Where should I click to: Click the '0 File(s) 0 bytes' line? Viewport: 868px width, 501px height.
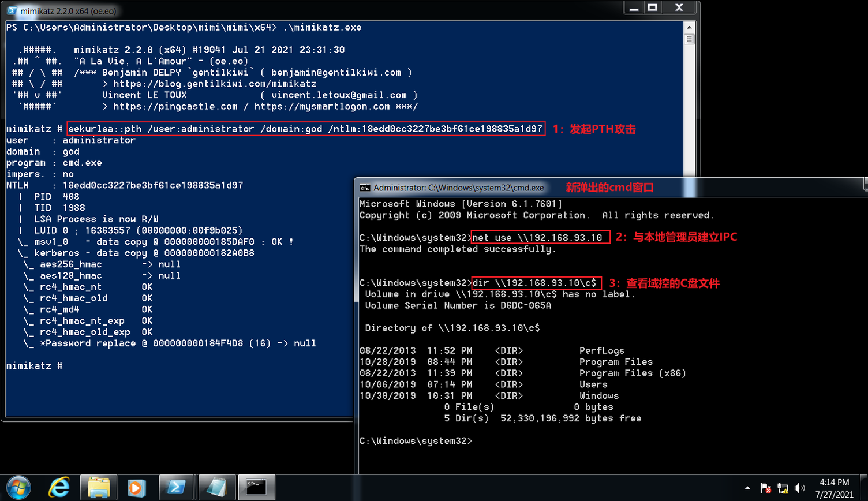[x=529, y=407]
